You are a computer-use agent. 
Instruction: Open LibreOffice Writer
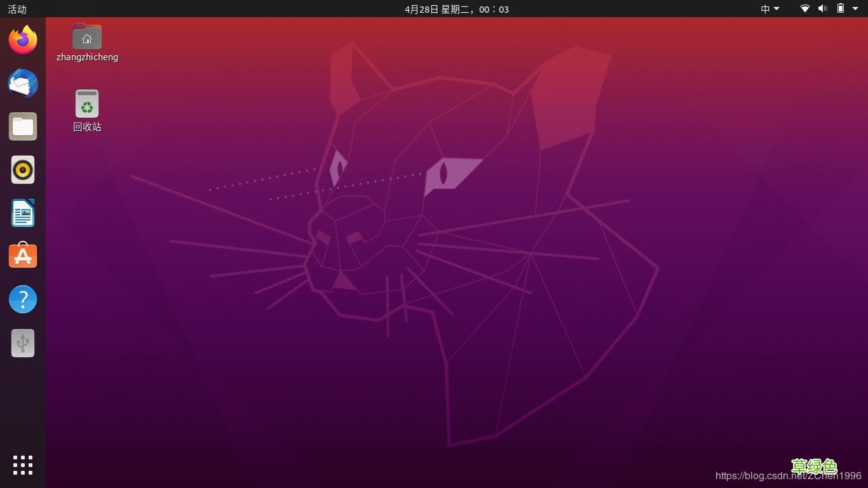(x=22, y=213)
